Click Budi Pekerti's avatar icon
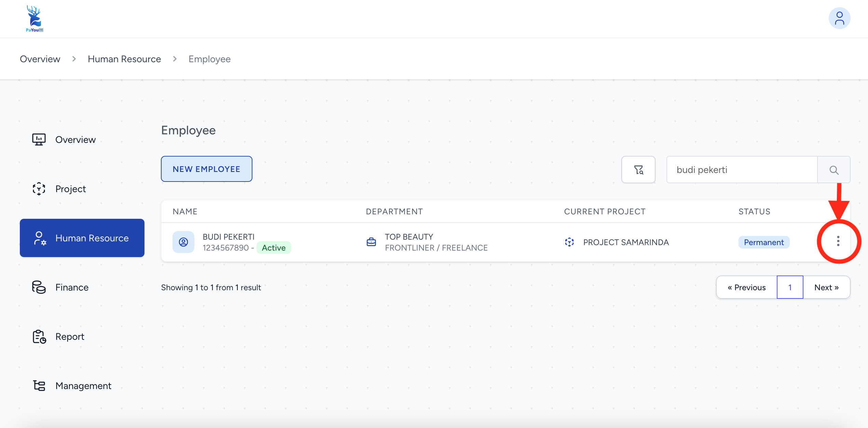 183,242
